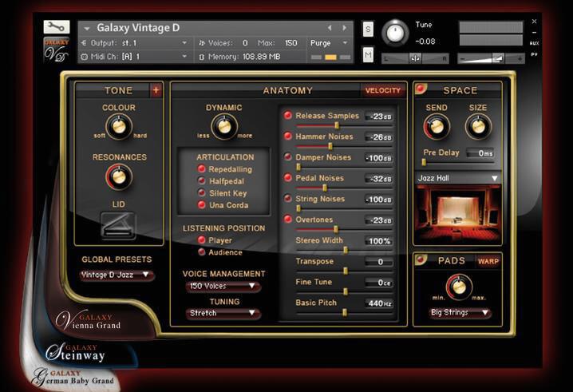Click the Stereo Width slider handle

tap(346, 251)
